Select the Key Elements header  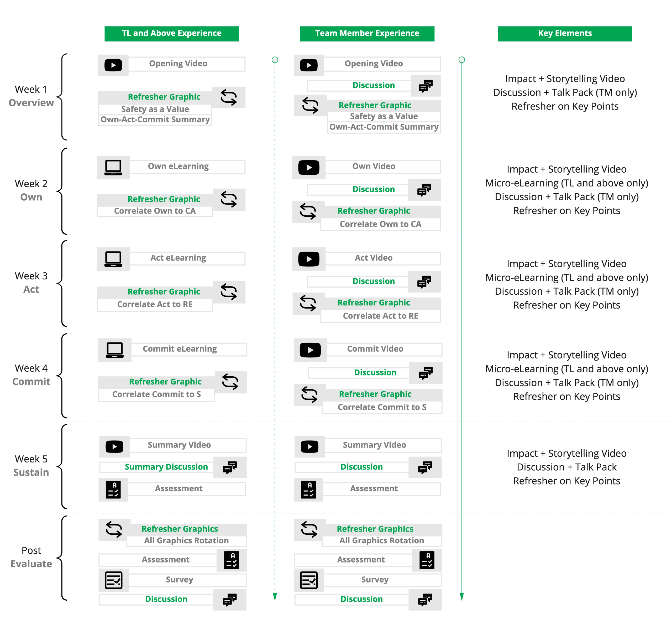tap(565, 34)
